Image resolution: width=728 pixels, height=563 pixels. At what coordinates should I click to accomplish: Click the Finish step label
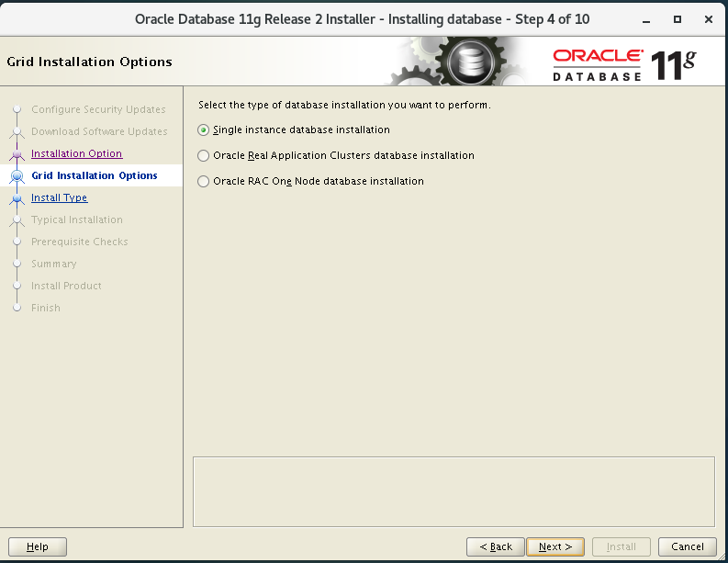(x=46, y=308)
